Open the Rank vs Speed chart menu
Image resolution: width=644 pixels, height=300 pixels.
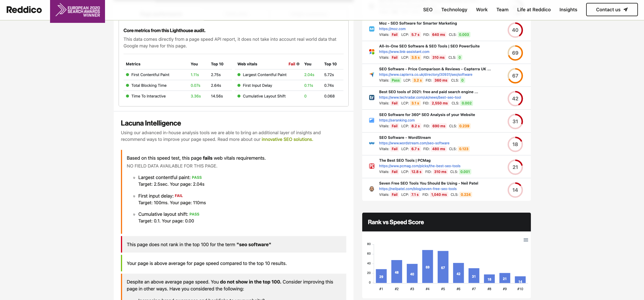click(x=526, y=240)
